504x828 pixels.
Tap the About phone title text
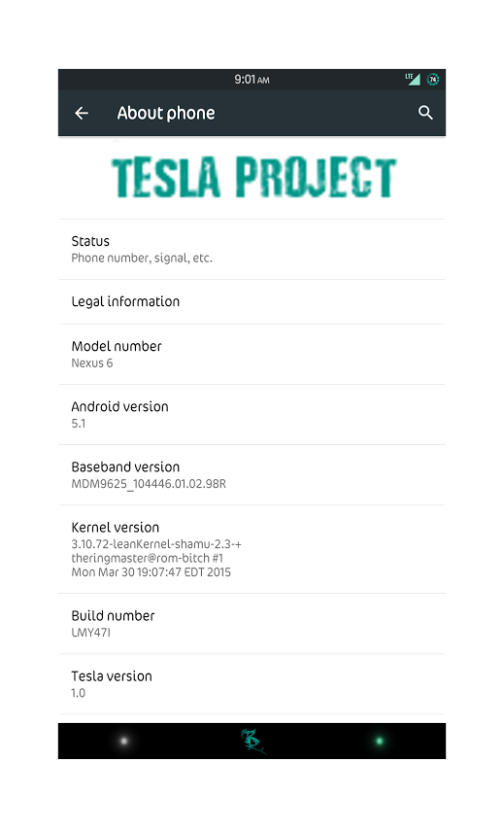(x=166, y=113)
